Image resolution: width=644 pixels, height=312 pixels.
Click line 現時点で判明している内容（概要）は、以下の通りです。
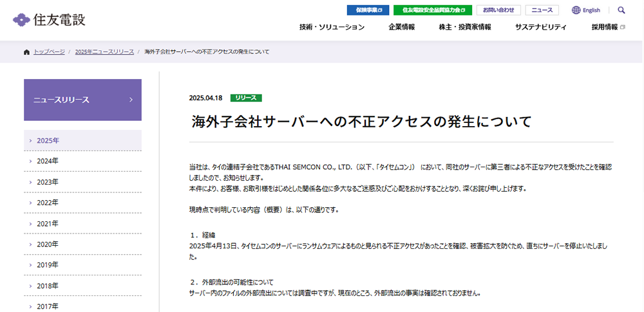tap(263, 210)
